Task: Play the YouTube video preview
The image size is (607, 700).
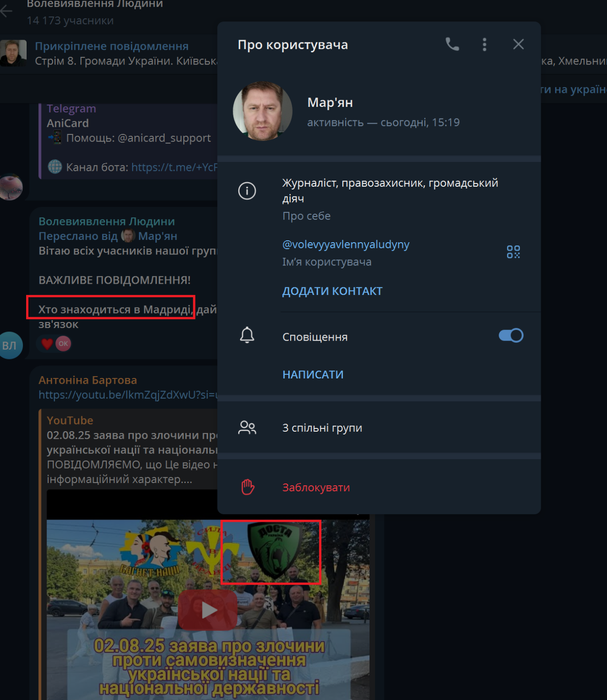Action: (x=208, y=609)
